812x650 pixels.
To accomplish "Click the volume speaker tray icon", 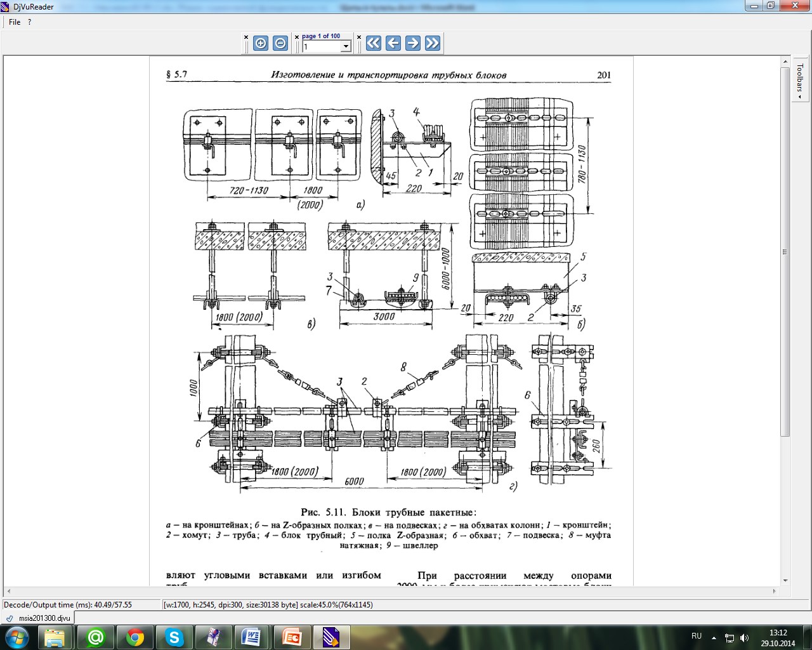I will point(744,637).
